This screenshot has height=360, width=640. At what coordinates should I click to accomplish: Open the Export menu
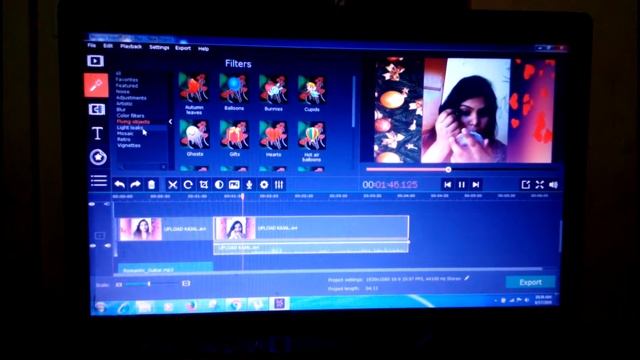183,48
